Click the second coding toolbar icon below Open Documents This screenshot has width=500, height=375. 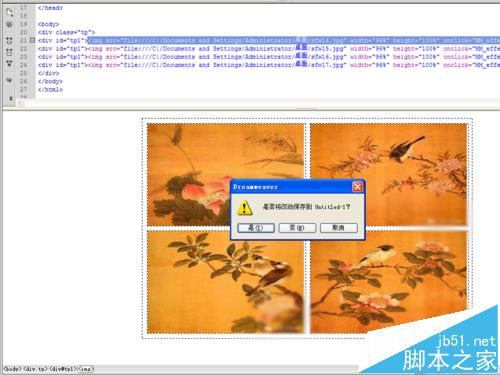coord(9,24)
